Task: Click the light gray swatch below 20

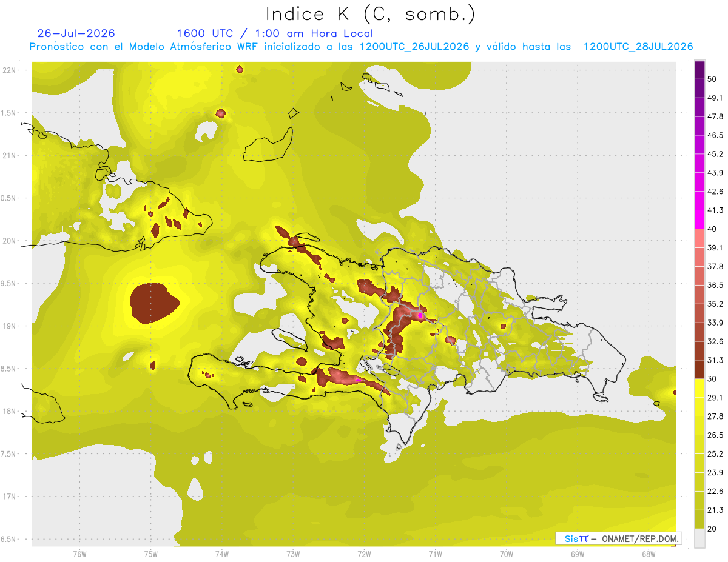Action: tap(699, 538)
